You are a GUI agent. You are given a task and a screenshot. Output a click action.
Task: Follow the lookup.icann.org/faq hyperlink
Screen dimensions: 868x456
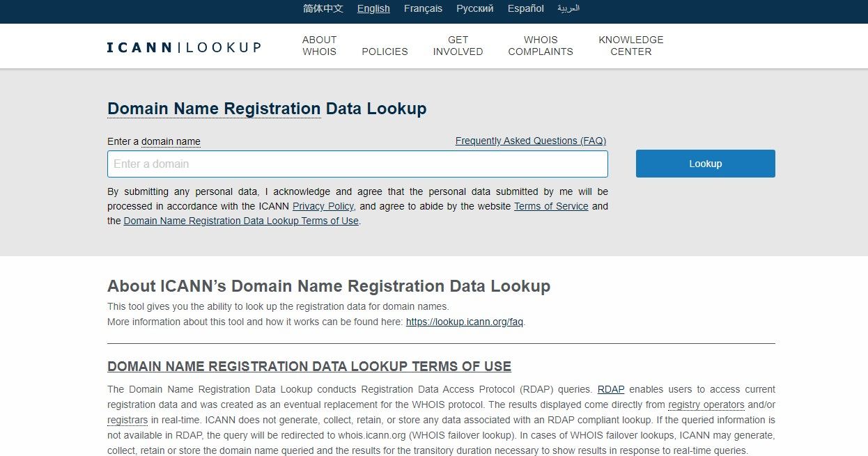click(464, 322)
